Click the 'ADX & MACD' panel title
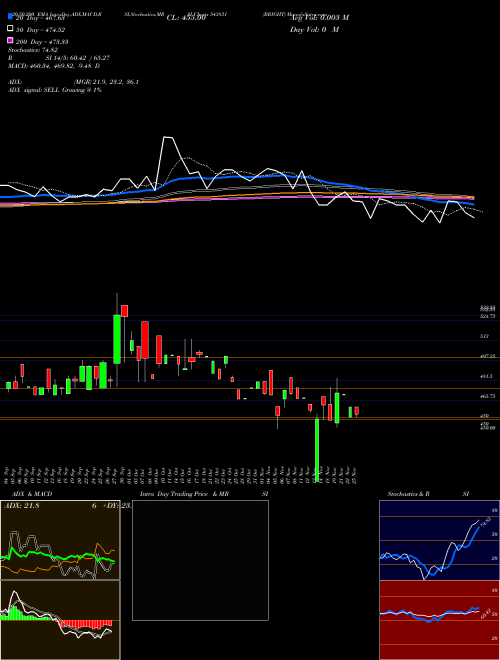 coord(32,494)
